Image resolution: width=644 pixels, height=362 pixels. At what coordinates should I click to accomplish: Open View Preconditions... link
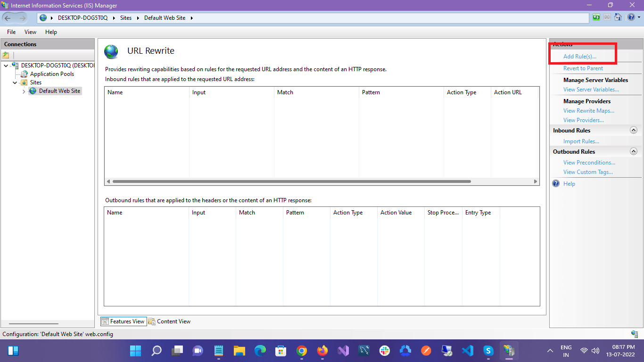pyautogui.click(x=589, y=163)
